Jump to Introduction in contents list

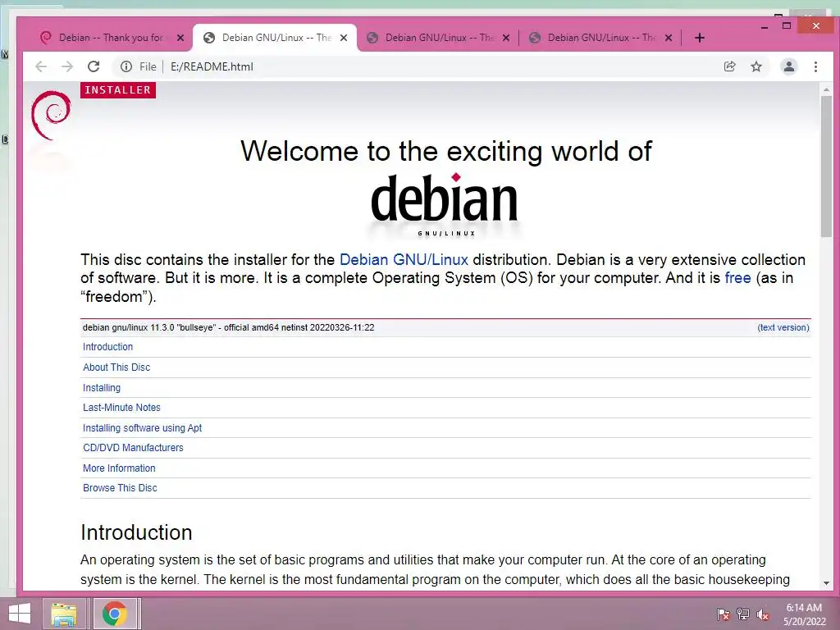tap(107, 347)
